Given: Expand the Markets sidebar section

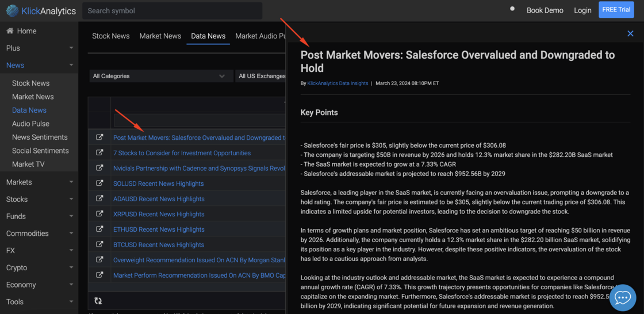Looking at the screenshot, I should coord(39,182).
